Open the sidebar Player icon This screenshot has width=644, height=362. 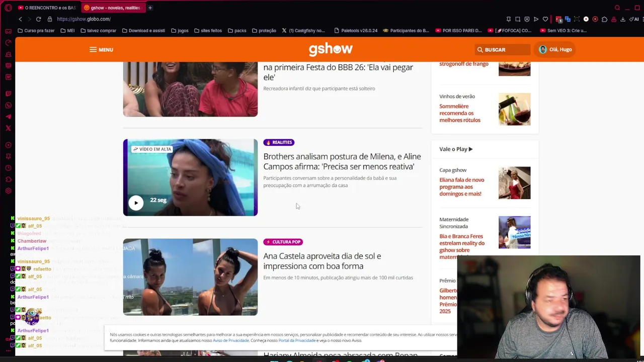pos(8,145)
